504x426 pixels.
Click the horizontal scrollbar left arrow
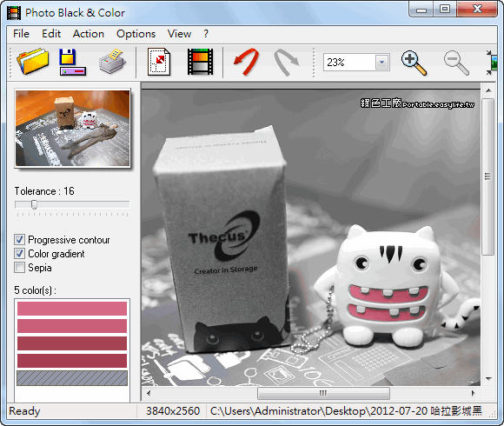(149, 393)
